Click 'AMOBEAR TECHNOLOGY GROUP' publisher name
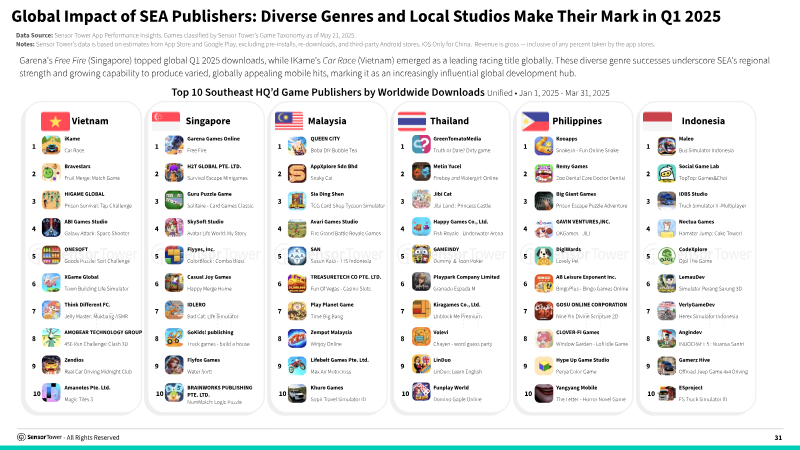800x450 pixels. tap(103, 332)
